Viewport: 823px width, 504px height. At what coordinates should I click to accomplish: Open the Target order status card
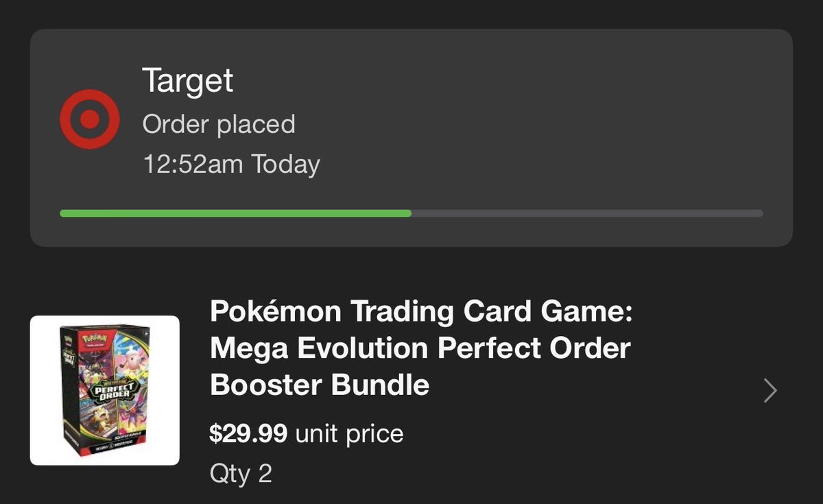coord(411,137)
